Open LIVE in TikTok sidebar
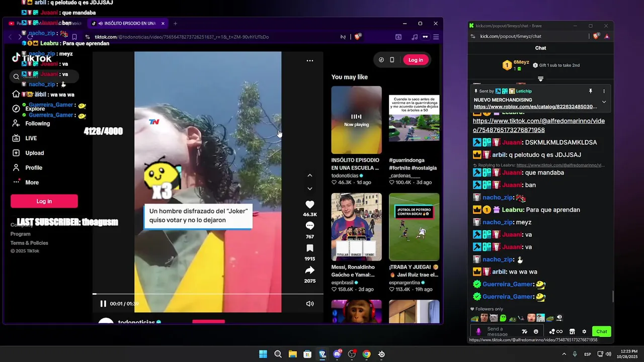The width and height of the screenshot is (644, 362). [25, 138]
